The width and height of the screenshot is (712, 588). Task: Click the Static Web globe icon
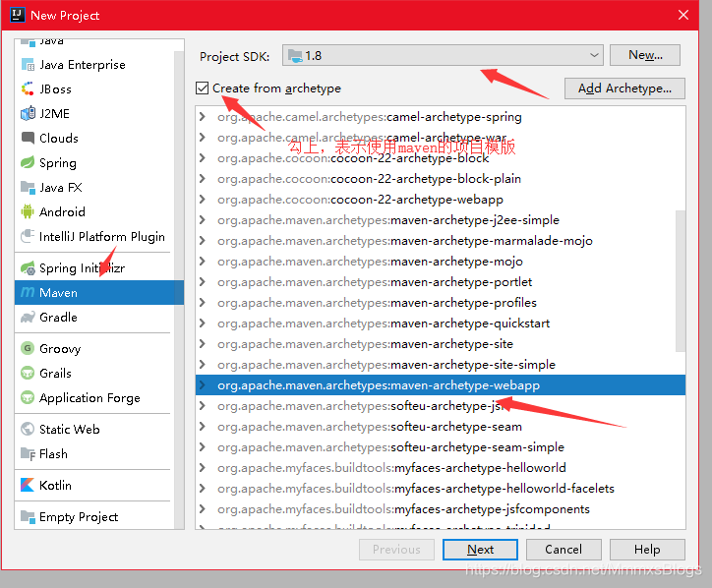tap(28, 429)
